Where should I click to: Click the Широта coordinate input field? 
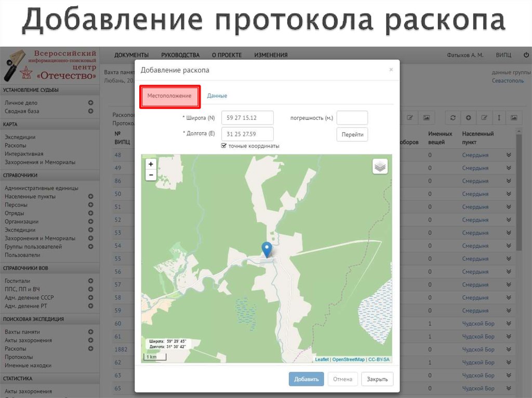click(x=247, y=118)
